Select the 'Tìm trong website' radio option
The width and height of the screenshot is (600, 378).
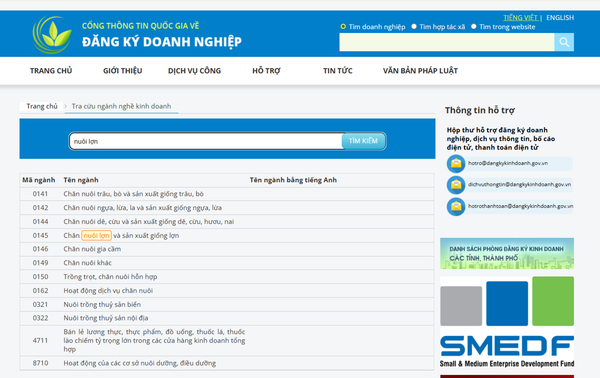474,26
